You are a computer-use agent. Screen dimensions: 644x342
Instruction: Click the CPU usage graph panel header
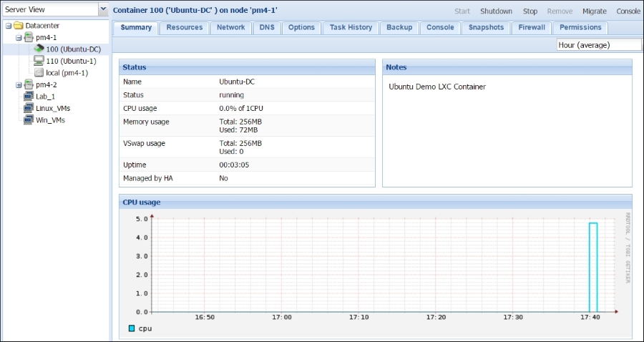pos(376,202)
